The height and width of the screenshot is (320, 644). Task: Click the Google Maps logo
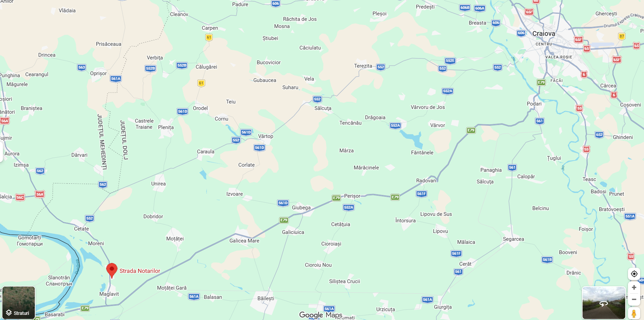pyautogui.click(x=321, y=315)
